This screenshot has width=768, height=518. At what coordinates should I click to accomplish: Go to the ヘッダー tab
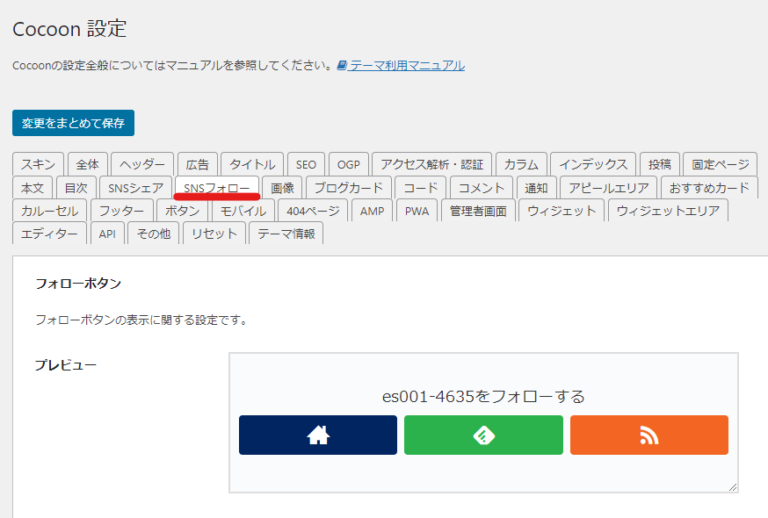(x=140, y=164)
